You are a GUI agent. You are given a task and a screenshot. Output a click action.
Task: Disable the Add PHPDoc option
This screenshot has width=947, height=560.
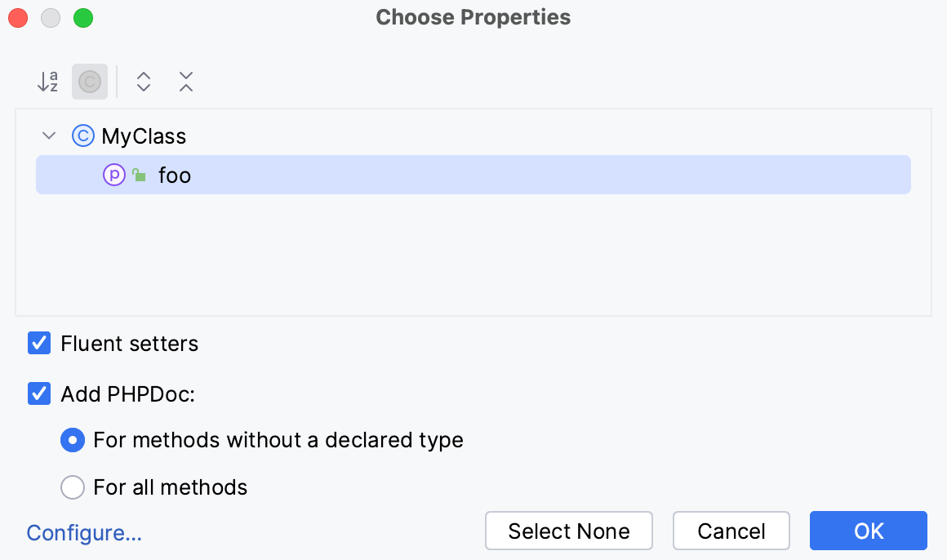pos(38,393)
